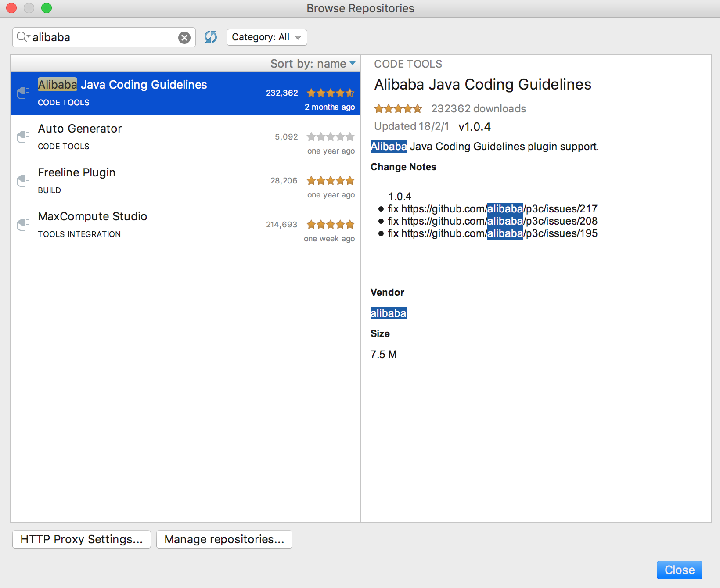This screenshot has height=588, width=720.
Task: Click the '2 months ago' label
Action: click(x=330, y=107)
